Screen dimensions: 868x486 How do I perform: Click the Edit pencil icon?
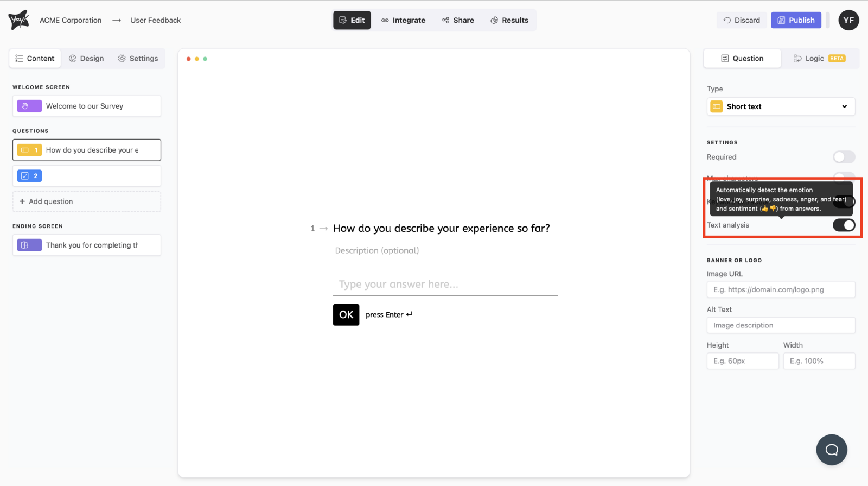click(343, 20)
